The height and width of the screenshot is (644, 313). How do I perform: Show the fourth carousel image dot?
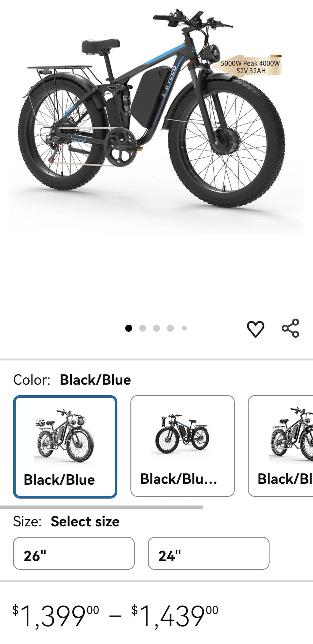tap(170, 328)
